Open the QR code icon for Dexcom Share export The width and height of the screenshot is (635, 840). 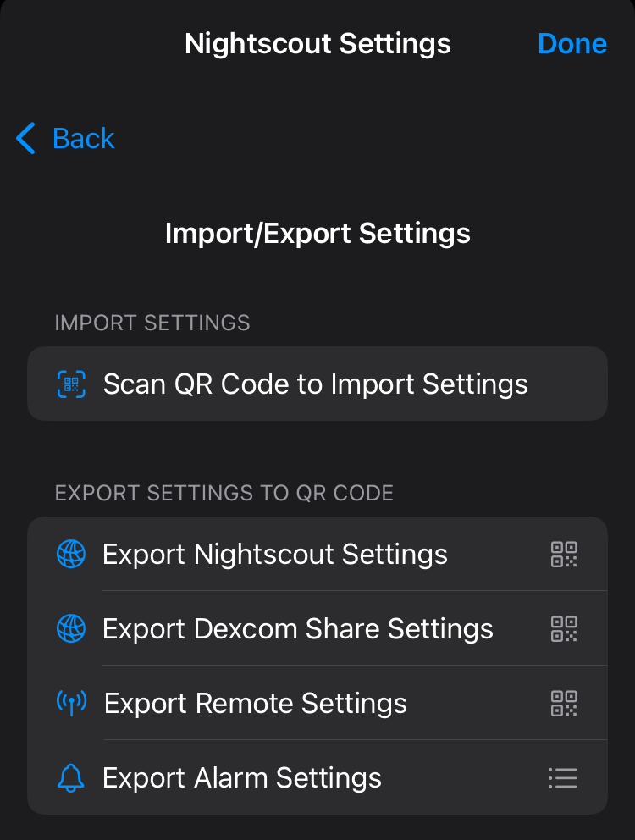pyautogui.click(x=564, y=629)
